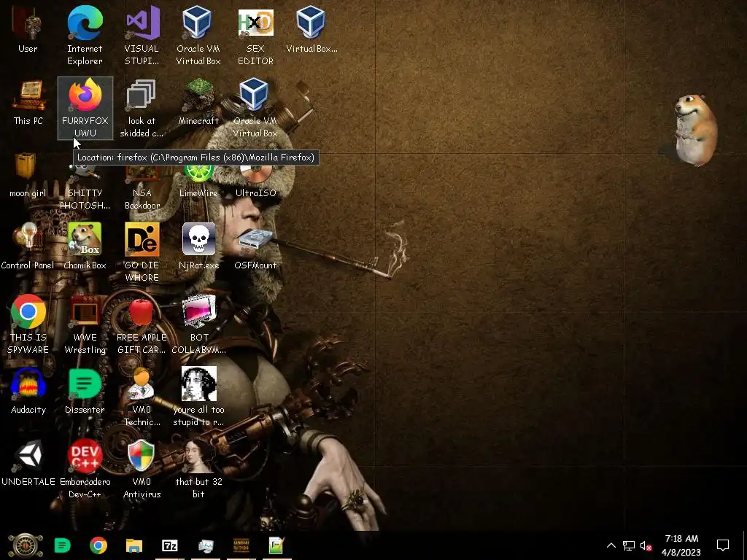Open the UltraISO disc icon
The width and height of the screenshot is (747, 560).
click(256, 181)
